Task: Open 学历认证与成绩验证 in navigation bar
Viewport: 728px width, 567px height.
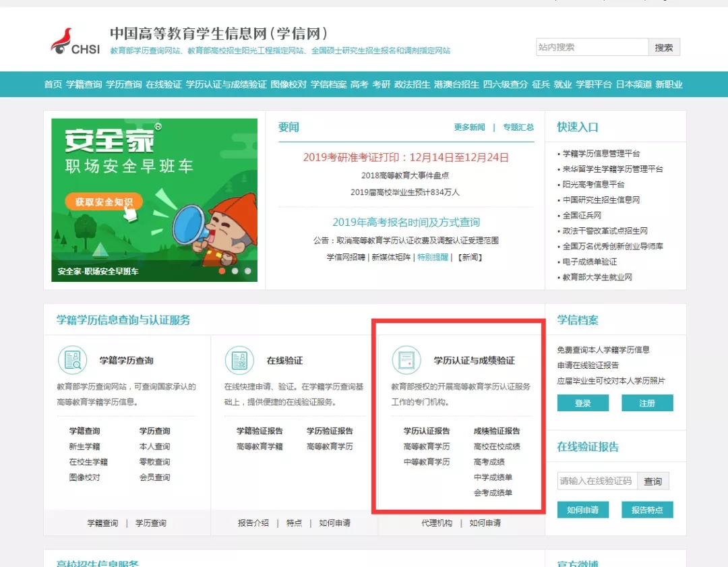Action: tap(226, 84)
